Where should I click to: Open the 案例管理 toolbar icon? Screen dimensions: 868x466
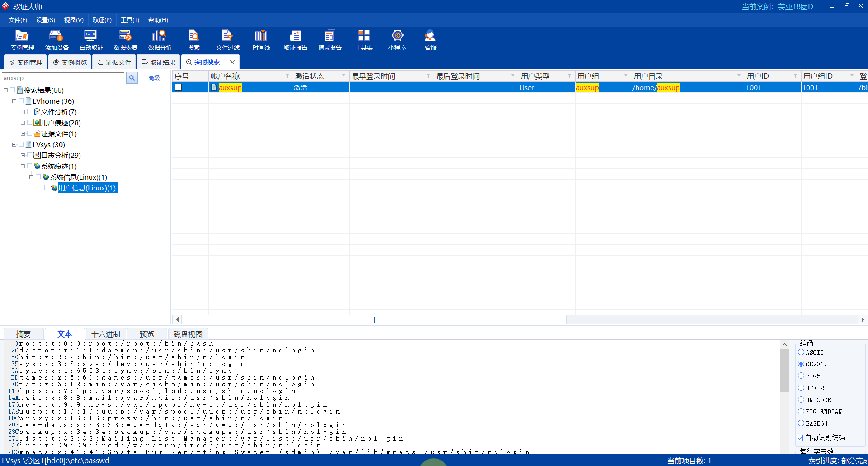[22, 40]
